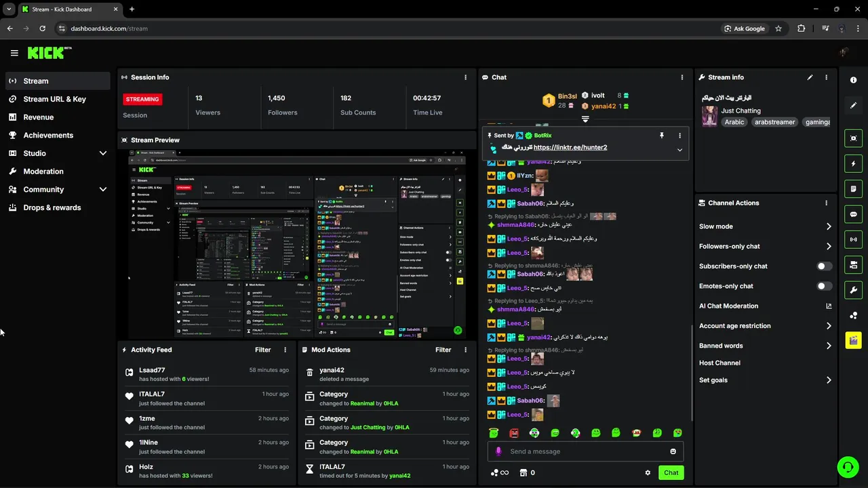
Task: Click the Stream Preview thumbnail
Action: click(x=297, y=245)
